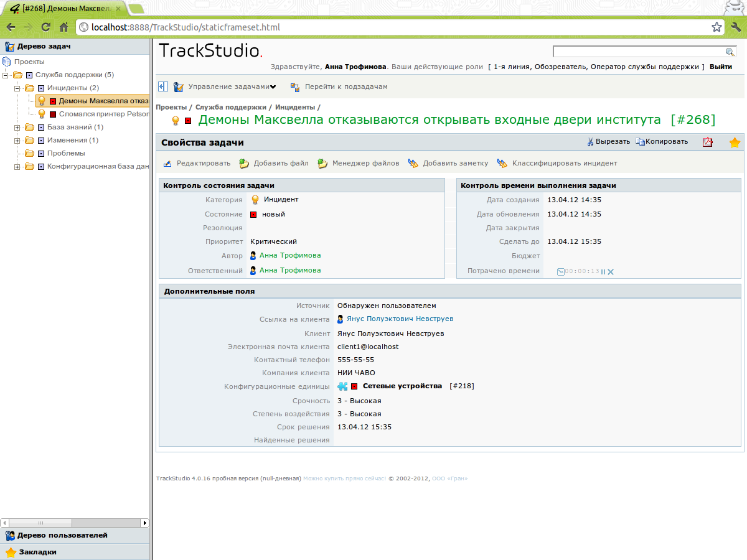Collapse the Инциденты tree node
747x560 pixels.
(17, 88)
